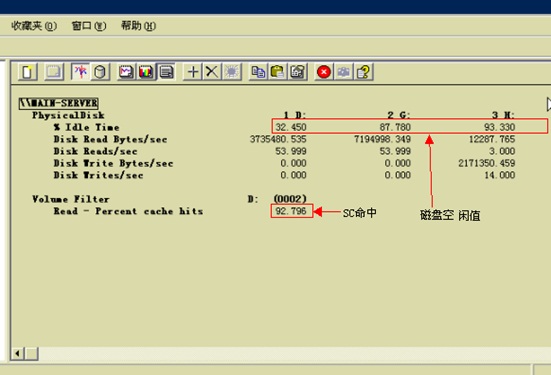Click the Copy Properties icon

(258, 72)
